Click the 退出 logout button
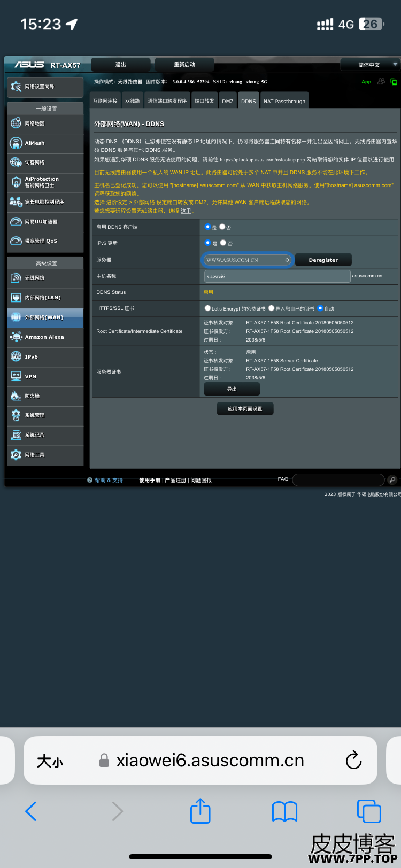401x868 pixels. pos(121,65)
